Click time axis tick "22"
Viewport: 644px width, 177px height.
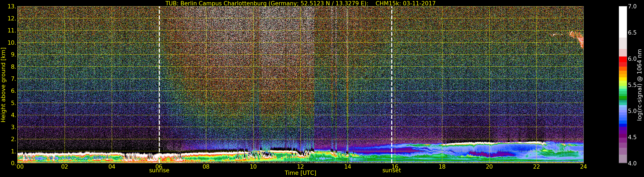click(536, 167)
